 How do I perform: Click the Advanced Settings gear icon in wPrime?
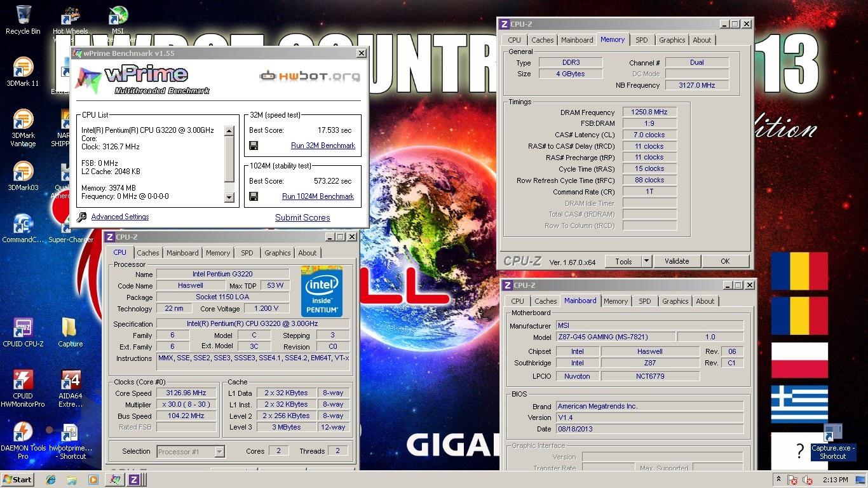click(x=81, y=216)
